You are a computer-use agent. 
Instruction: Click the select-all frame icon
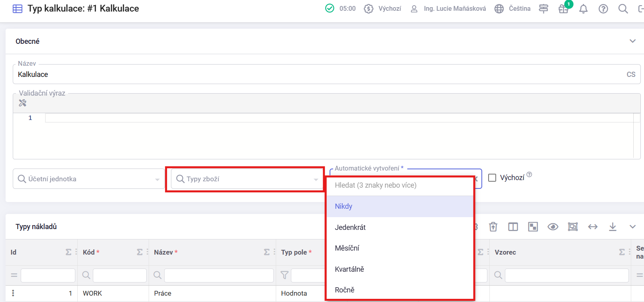[x=573, y=227]
